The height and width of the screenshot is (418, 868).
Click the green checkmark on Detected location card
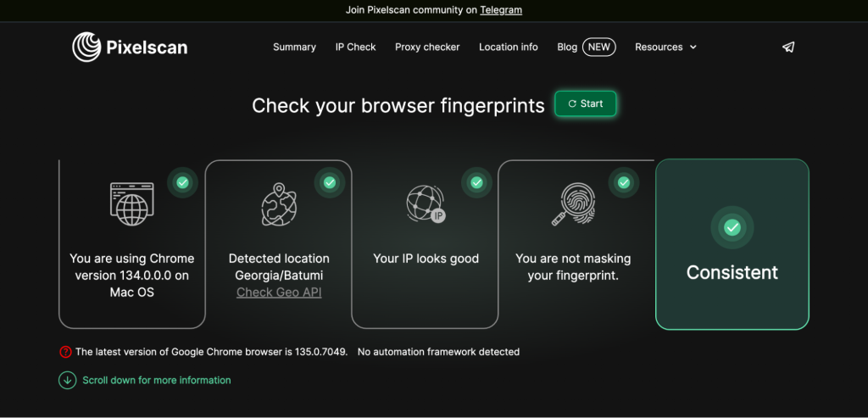coord(330,182)
